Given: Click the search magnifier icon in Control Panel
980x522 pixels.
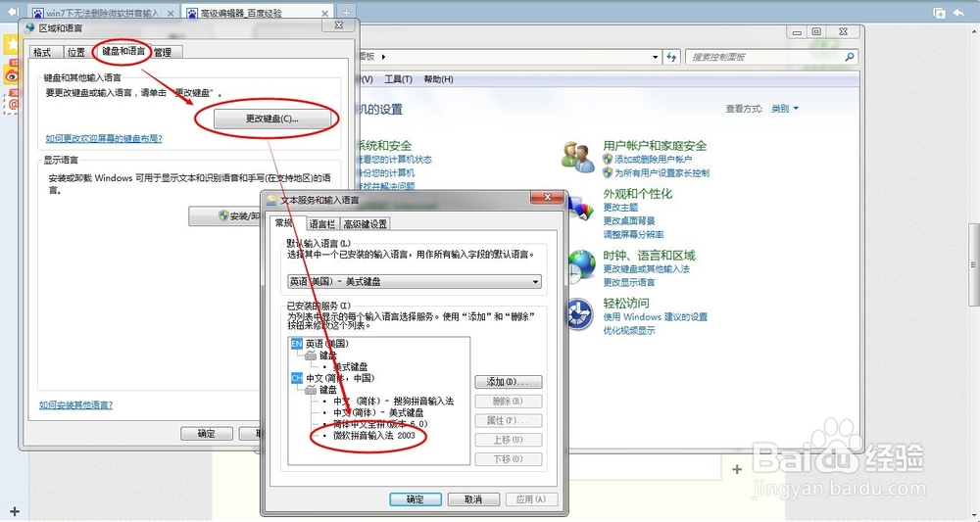Looking at the screenshot, I should (x=850, y=57).
